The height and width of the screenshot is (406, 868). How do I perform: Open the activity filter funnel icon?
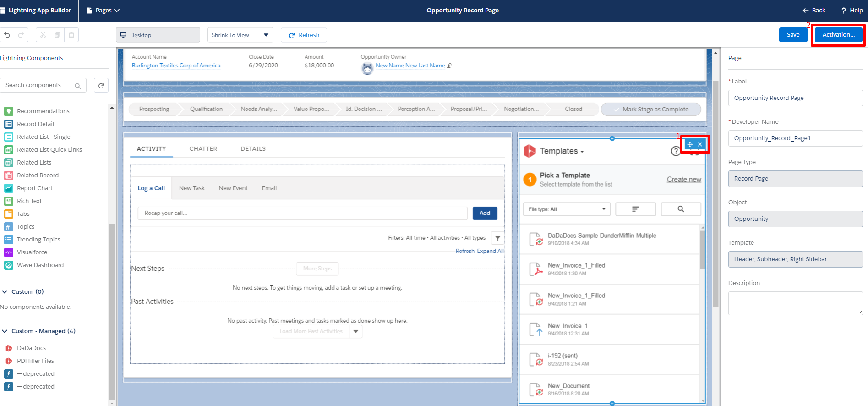point(497,238)
